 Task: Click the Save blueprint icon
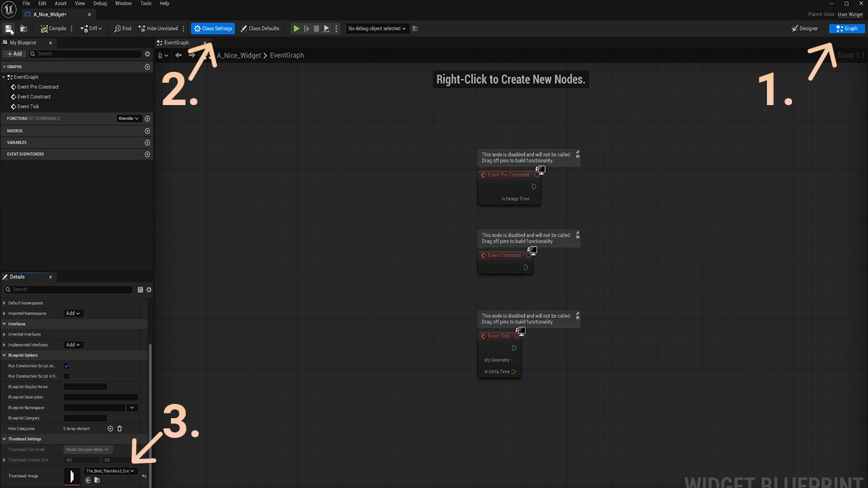tap(9, 28)
